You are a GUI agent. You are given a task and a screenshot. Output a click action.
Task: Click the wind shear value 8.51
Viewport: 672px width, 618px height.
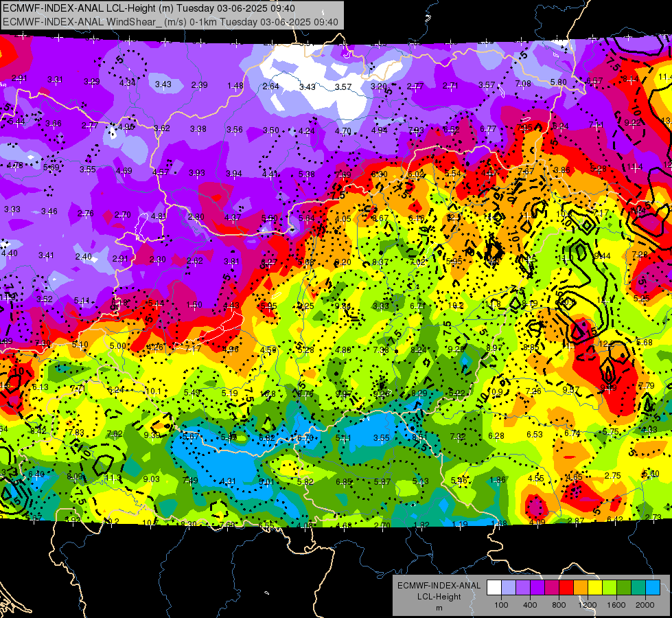(419, 437)
